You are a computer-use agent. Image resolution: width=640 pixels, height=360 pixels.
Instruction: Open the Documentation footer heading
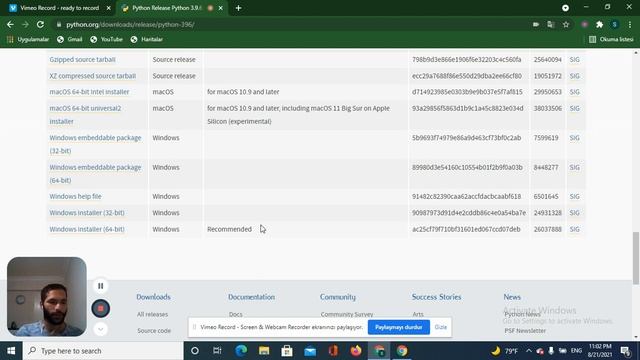251,297
